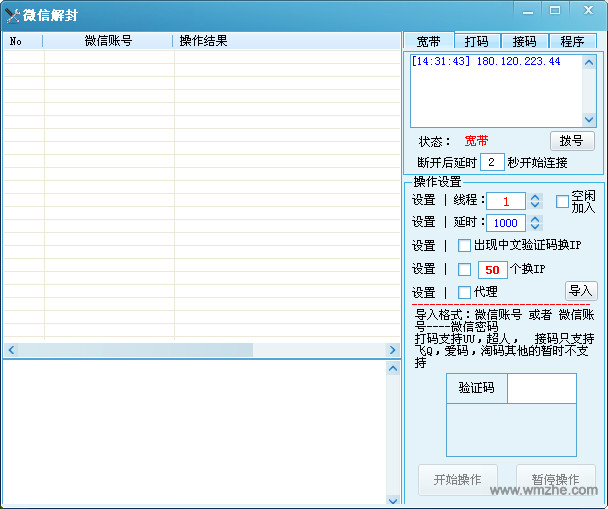Click the 拨号 dial button

click(572, 141)
